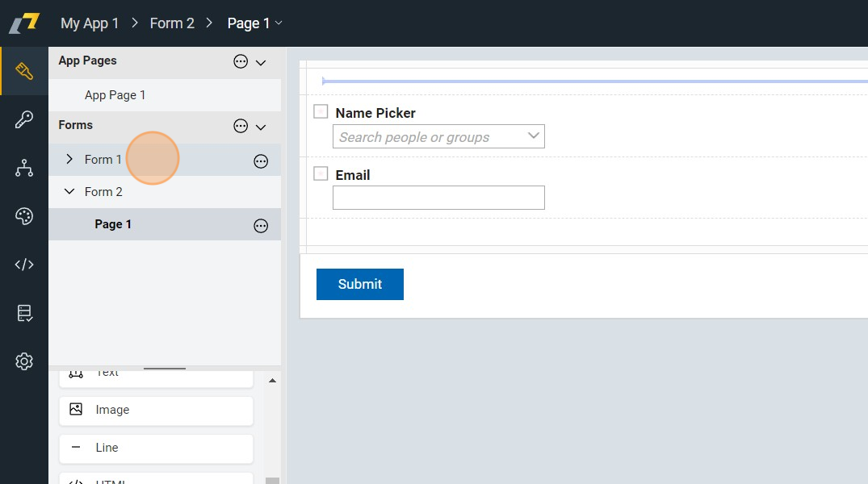The height and width of the screenshot is (484, 868).
Task: Open the code editor icon
Action: pyautogui.click(x=24, y=265)
